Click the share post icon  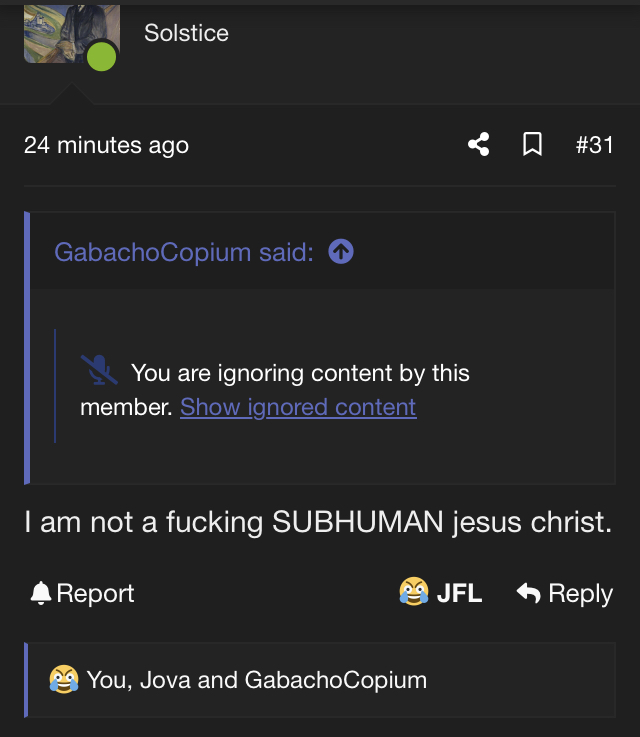pyautogui.click(x=479, y=145)
